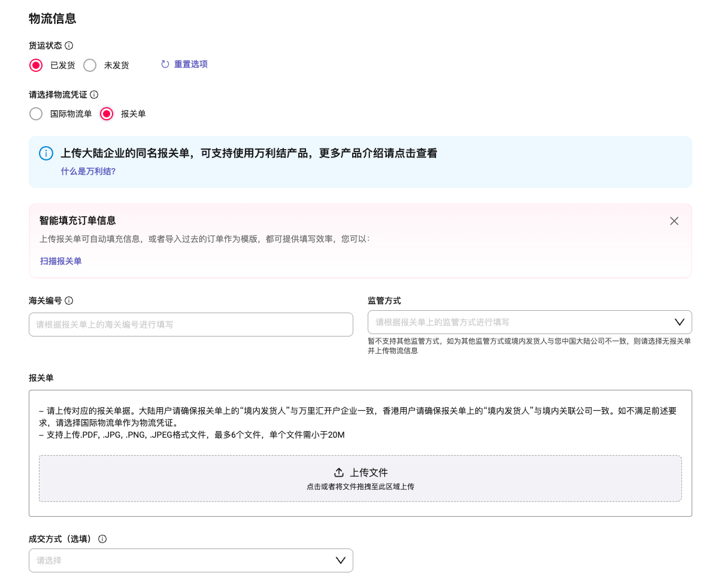Click the chevron arrow in 监管方式 field
The image size is (718, 588).
tap(680, 322)
